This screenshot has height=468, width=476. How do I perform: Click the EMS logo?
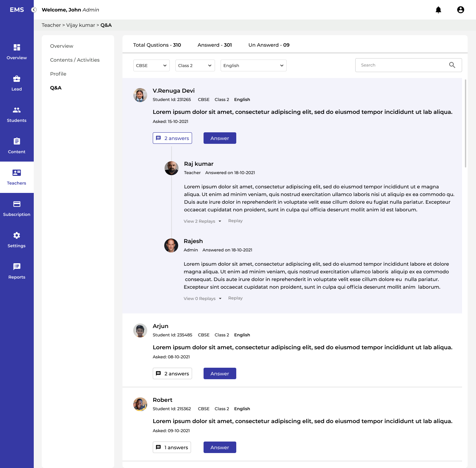click(17, 10)
